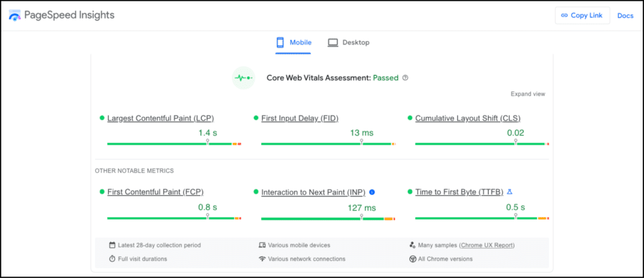The width and height of the screenshot is (644, 278).
Task: Click the All Chrome versions text
Action: tap(445, 259)
